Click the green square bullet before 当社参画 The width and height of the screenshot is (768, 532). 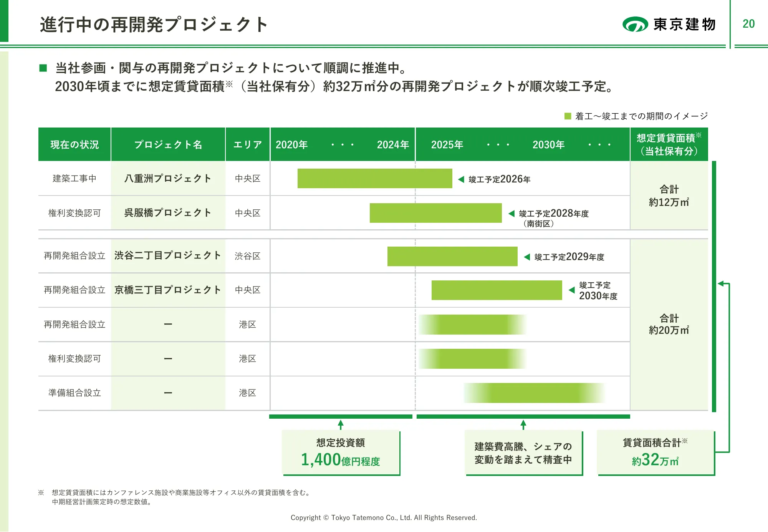point(43,68)
